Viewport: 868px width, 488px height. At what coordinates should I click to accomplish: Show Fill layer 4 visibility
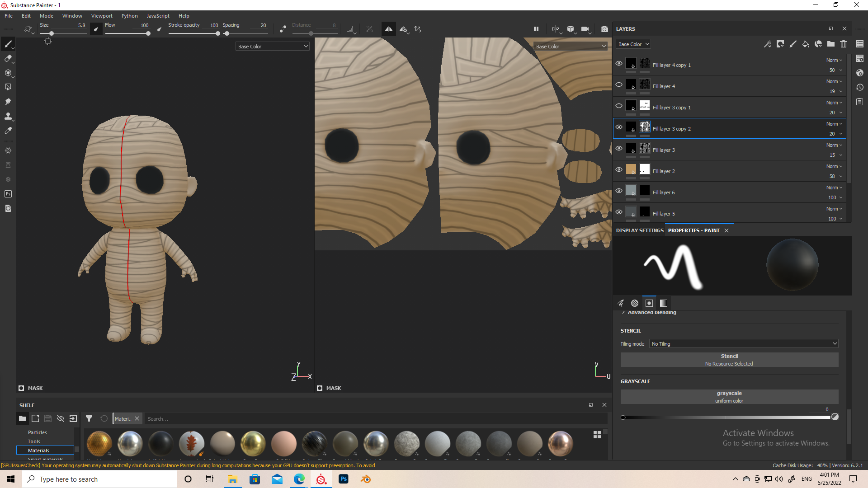coord(619,85)
